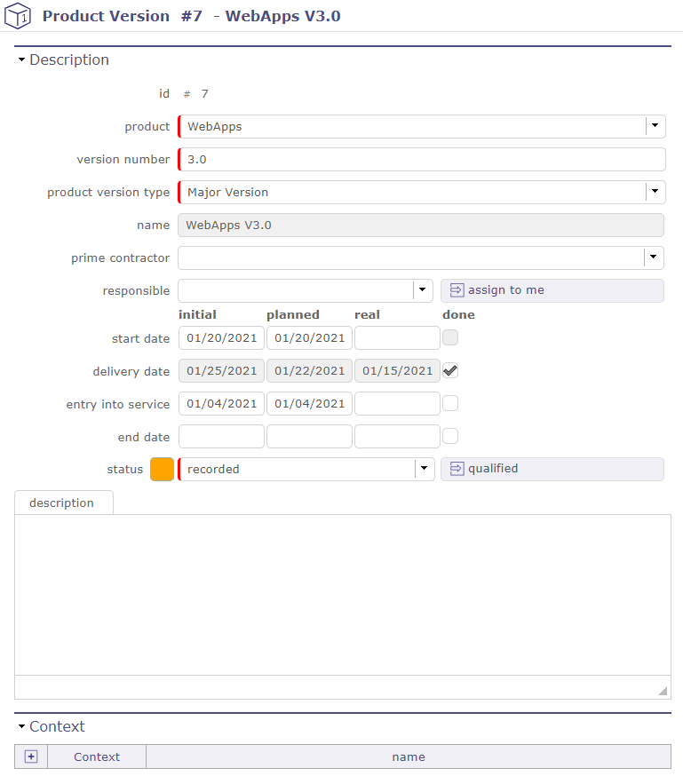Open the product version type dropdown
This screenshot has width=683, height=784.
(655, 192)
